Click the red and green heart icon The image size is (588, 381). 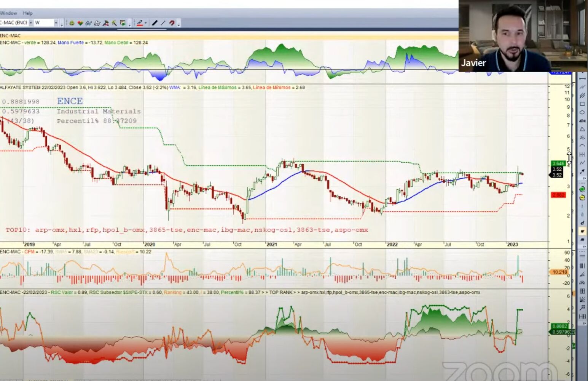pyautogui.click(x=80, y=23)
